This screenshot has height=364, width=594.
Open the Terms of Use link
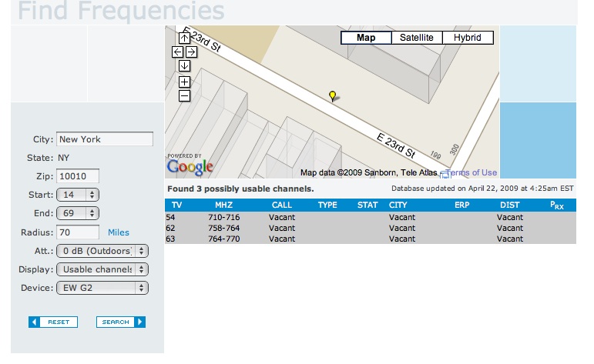coord(472,173)
